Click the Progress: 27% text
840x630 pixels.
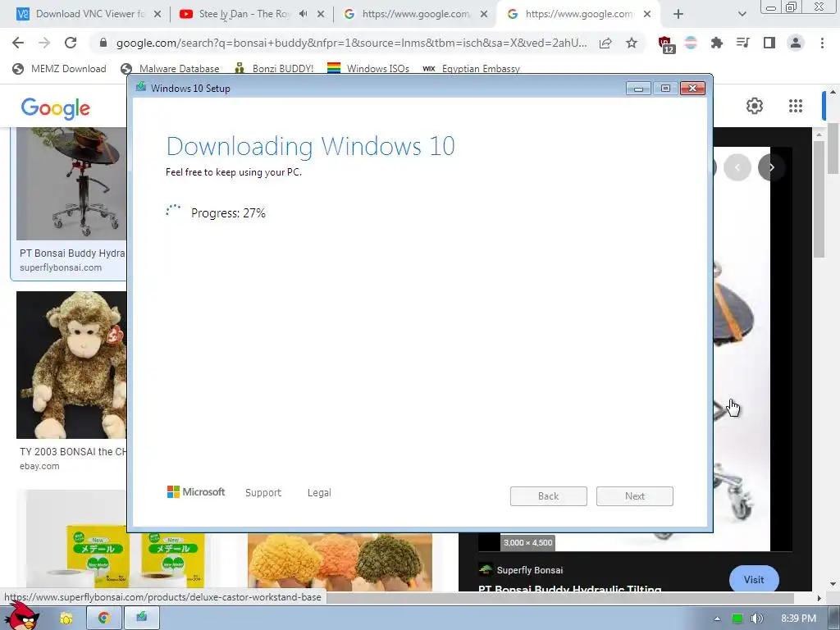(228, 213)
